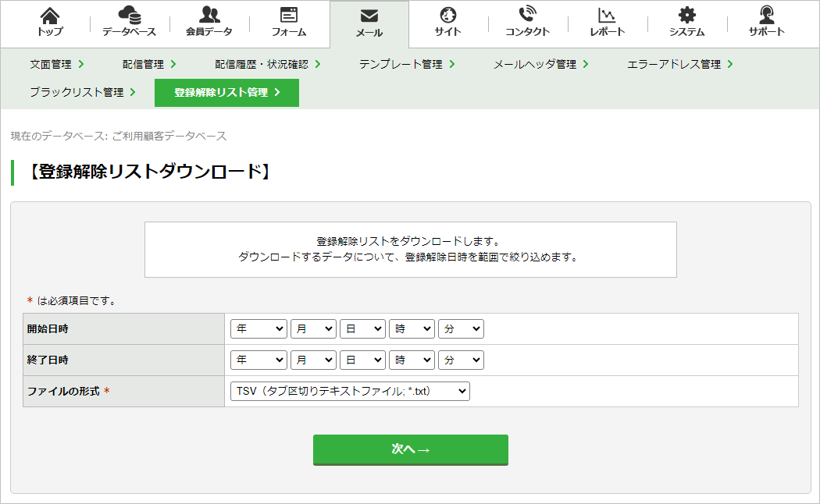Image resolution: width=820 pixels, height=504 pixels.
Task: Open 開始日時 minute (分) dropdown
Action: (x=461, y=329)
